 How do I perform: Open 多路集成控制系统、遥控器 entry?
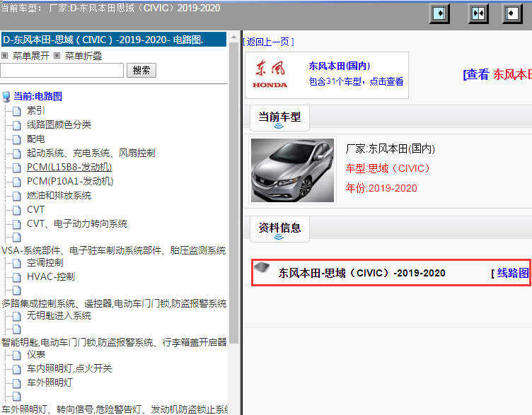tap(114, 303)
